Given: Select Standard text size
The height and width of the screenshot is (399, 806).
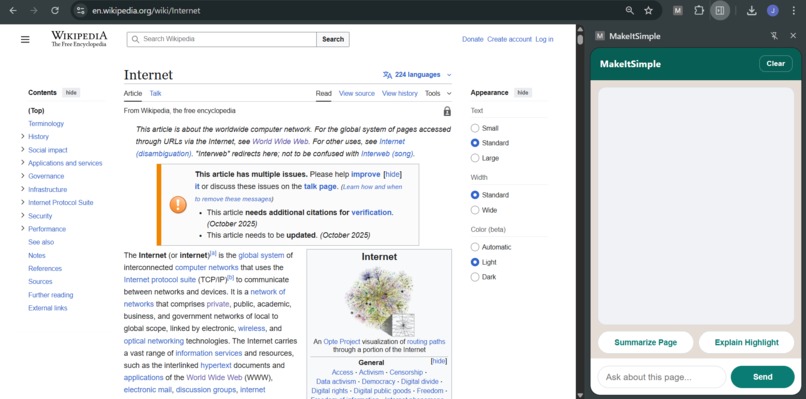Looking at the screenshot, I should click(x=475, y=143).
